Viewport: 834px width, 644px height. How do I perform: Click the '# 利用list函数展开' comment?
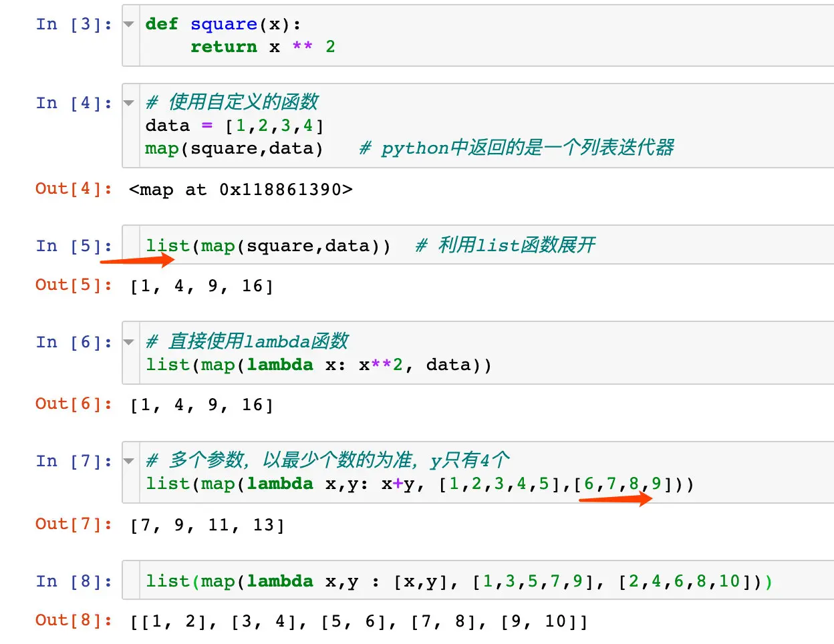tap(505, 245)
